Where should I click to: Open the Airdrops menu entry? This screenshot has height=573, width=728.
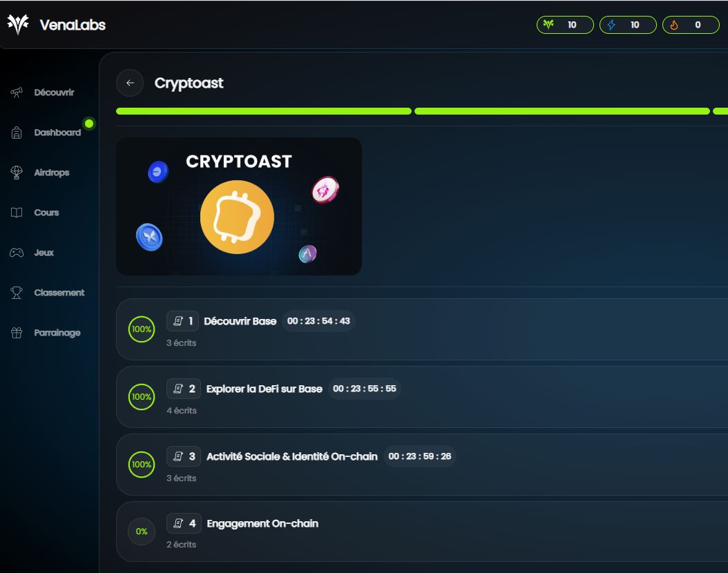[50, 172]
